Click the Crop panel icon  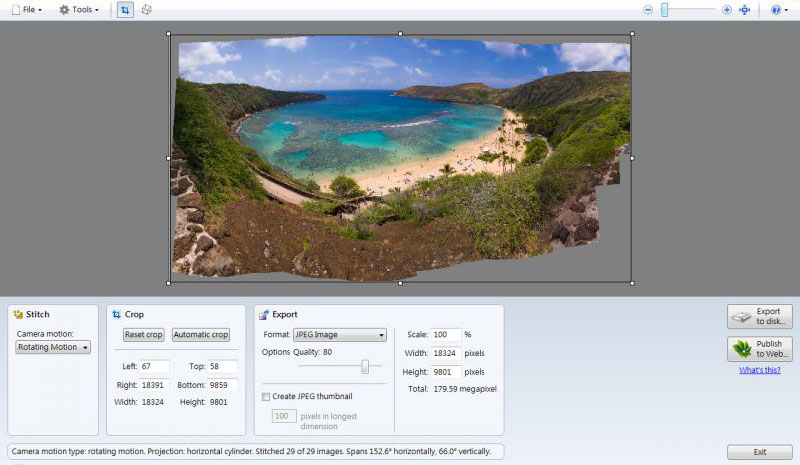tap(116, 314)
